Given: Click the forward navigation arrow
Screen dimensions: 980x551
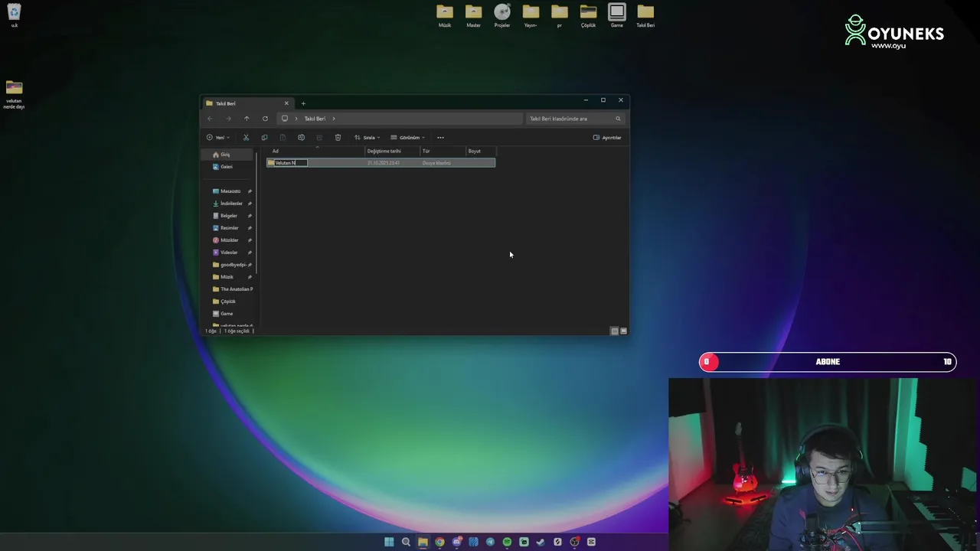Looking at the screenshot, I should (x=228, y=119).
